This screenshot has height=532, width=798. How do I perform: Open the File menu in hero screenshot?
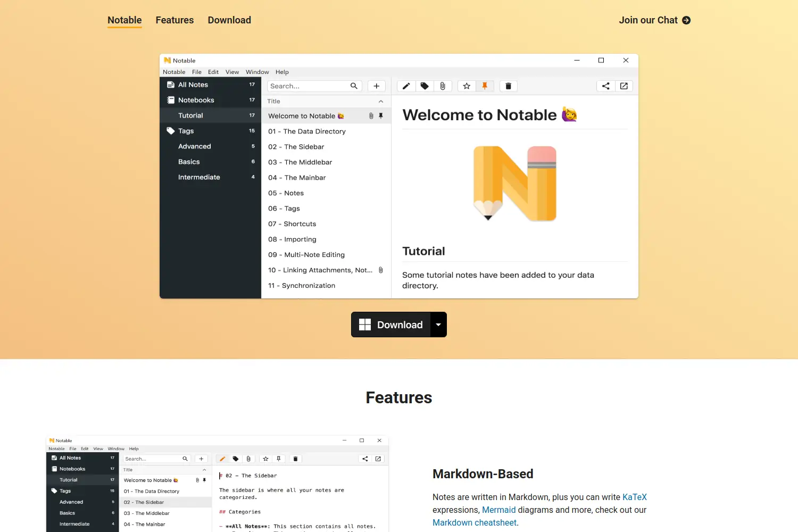(x=197, y=72)
